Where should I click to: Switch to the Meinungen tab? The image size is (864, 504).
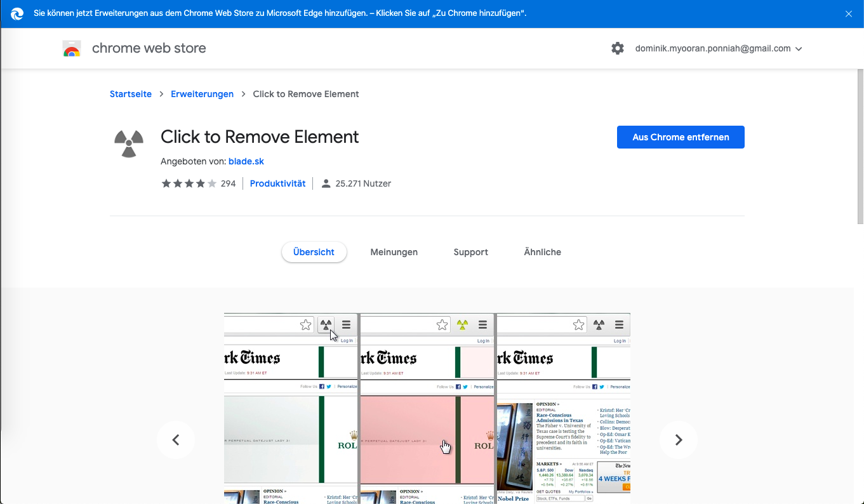pyautogui.click(x=394, y=252)
